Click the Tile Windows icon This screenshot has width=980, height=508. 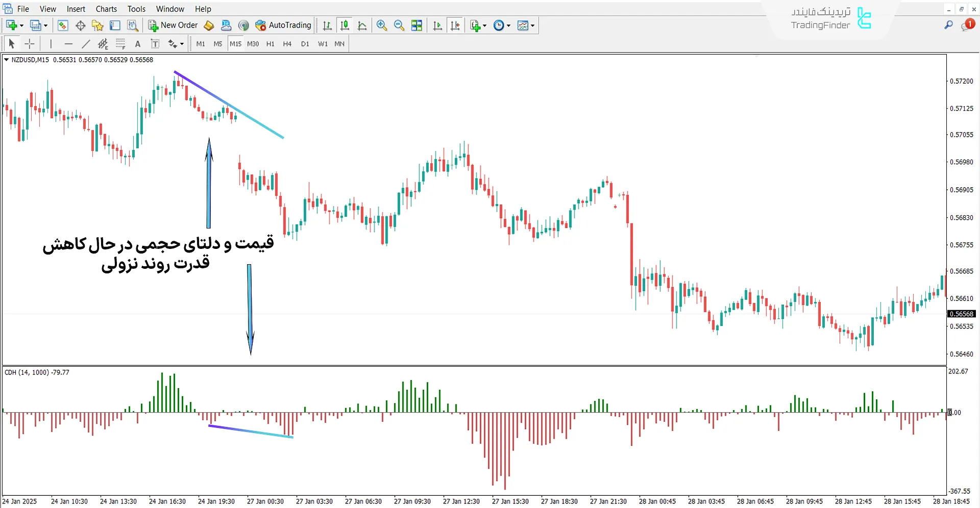(x=417, y=26)
